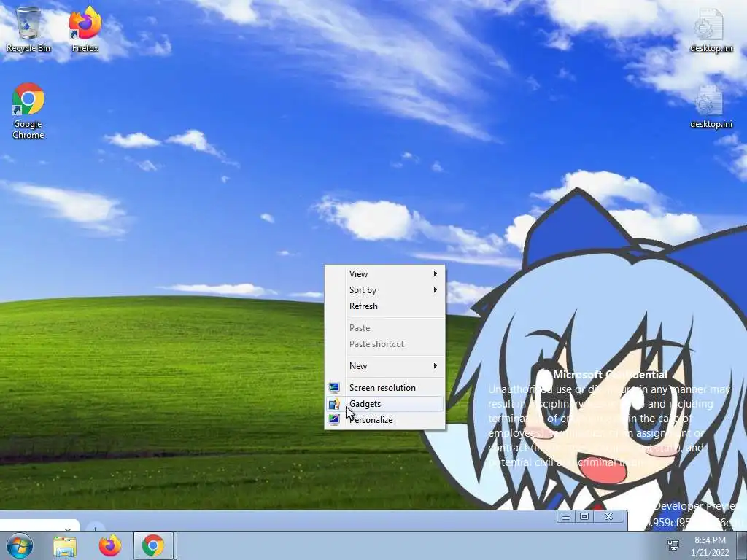Viewport: 747px width, 560px height.
Task: Select the lower desktop.ini file icon
Action: point(711,106)
